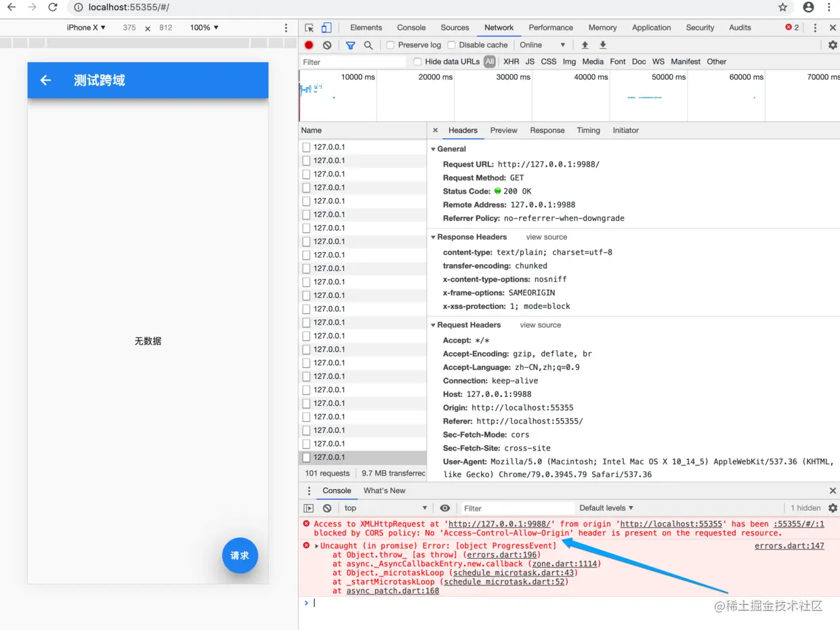Screen dimensions: 840x630
Task: Open errors.dart:147 source link
Action: point(789,546)
